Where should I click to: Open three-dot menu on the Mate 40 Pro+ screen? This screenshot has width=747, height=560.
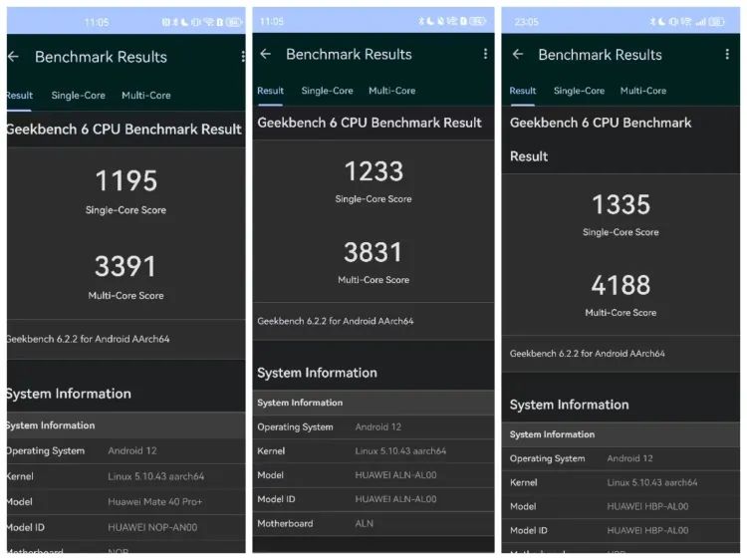click(x=242, y=57)
